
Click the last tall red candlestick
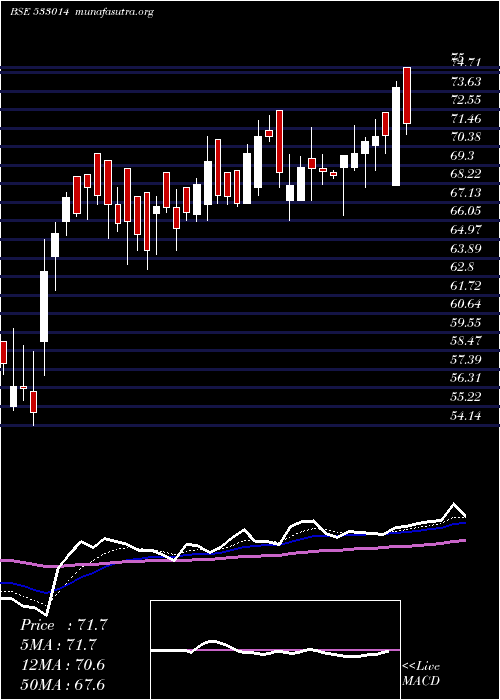407,96
